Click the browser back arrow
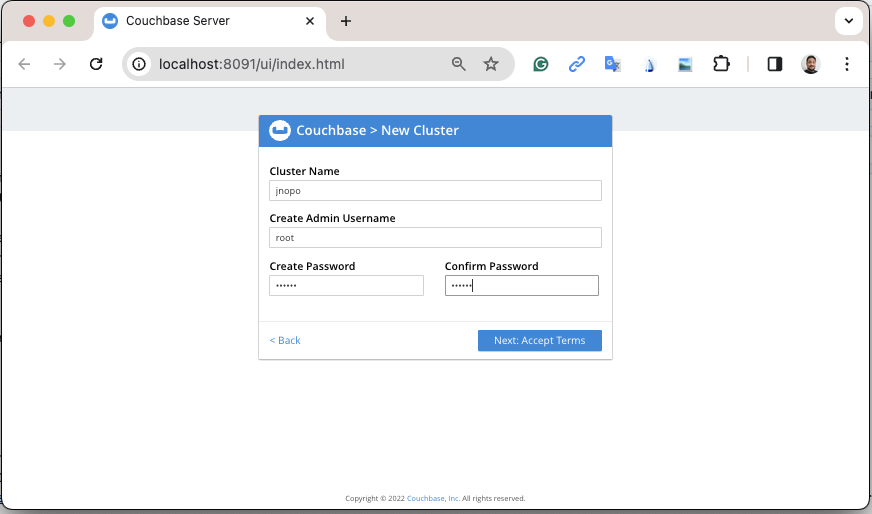The image size is (872, 514). click(24, 64)
